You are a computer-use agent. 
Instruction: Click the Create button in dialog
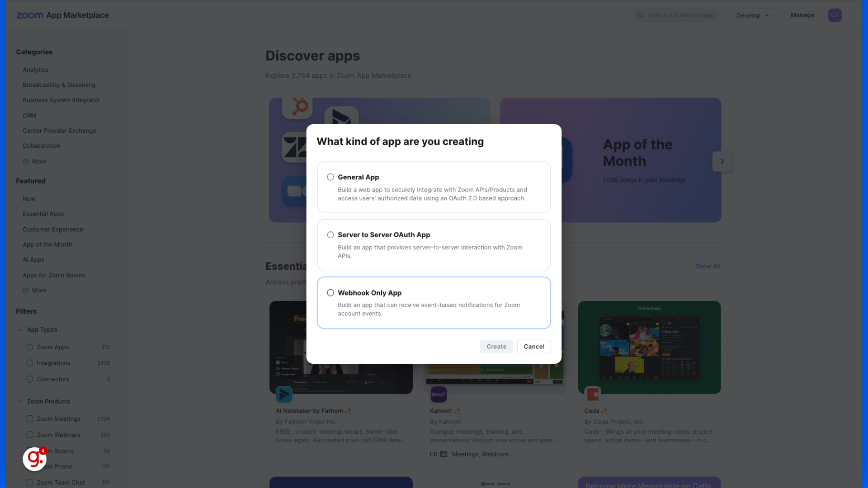(x=496, y=347)
